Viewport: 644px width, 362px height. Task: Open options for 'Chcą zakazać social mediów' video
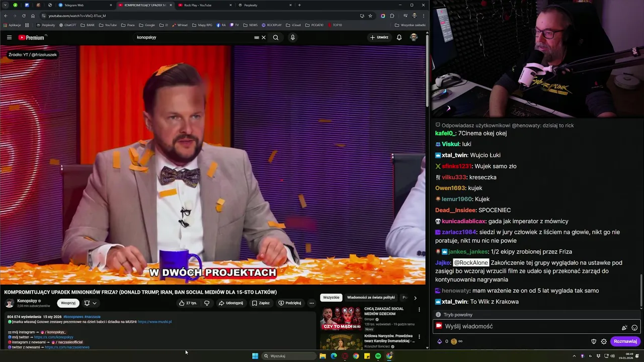419,310
